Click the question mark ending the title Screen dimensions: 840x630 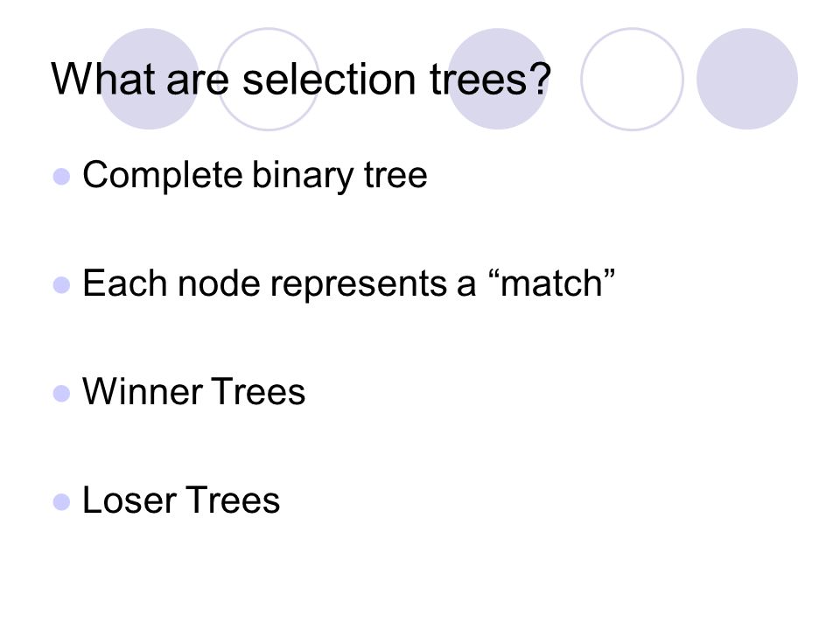[x=541, y=80]
